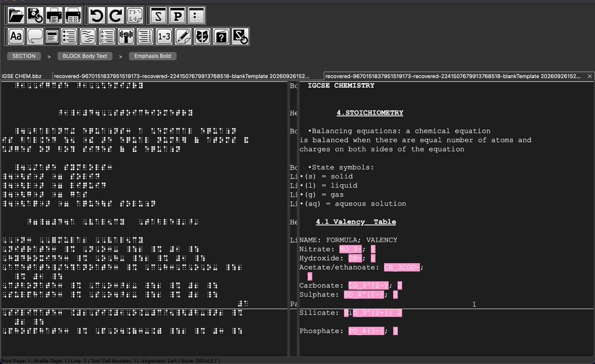Click the toolbar icon with letter P
Viewport: 595px width, 364px height.
(x=178, y=16)
